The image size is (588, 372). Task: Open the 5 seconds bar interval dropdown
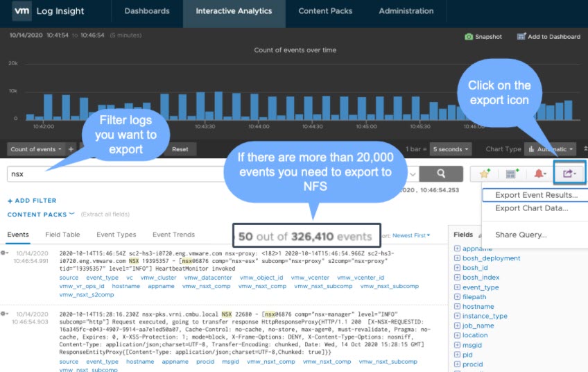[449, 149]
